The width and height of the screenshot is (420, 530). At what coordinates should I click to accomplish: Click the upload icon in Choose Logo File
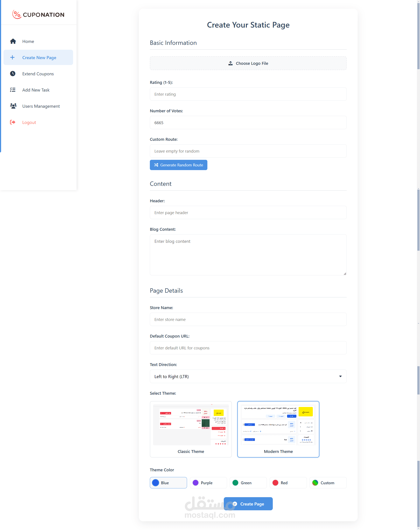(x=230, y=63)
